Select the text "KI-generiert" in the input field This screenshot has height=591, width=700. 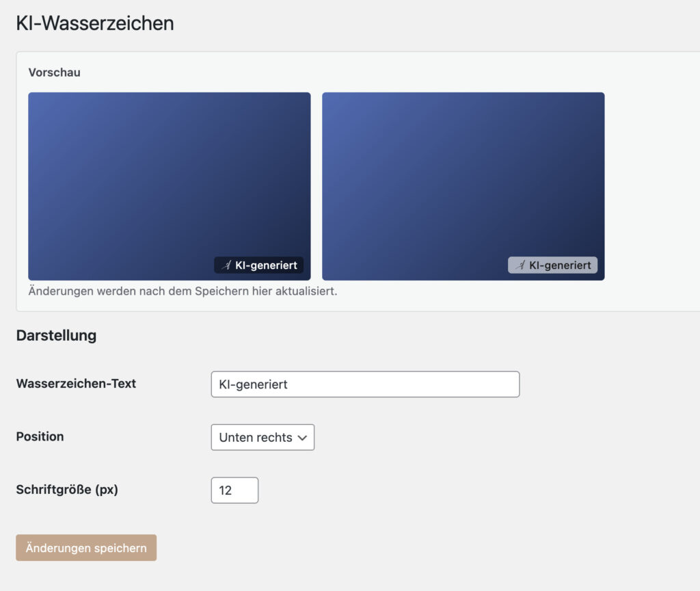(253, 384)
